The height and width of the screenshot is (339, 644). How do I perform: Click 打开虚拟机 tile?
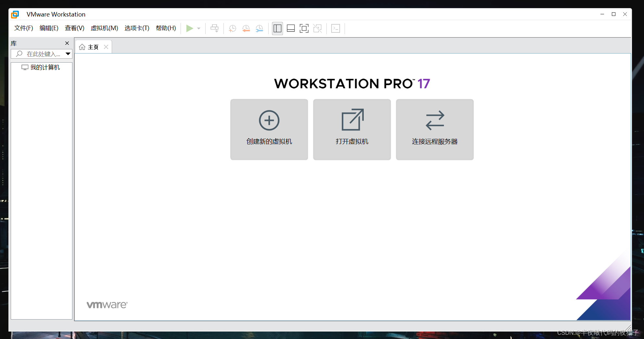[x=352, y=129]
